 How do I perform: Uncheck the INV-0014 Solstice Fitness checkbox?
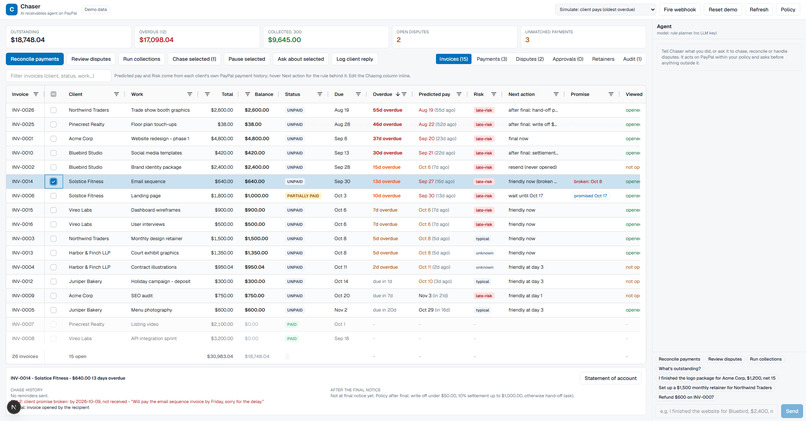[x=53, y=181]
